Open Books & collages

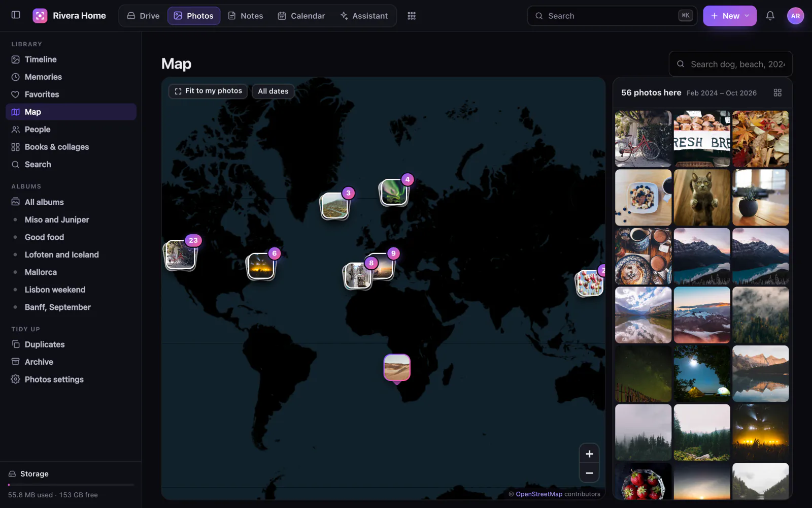click(71, 147)
